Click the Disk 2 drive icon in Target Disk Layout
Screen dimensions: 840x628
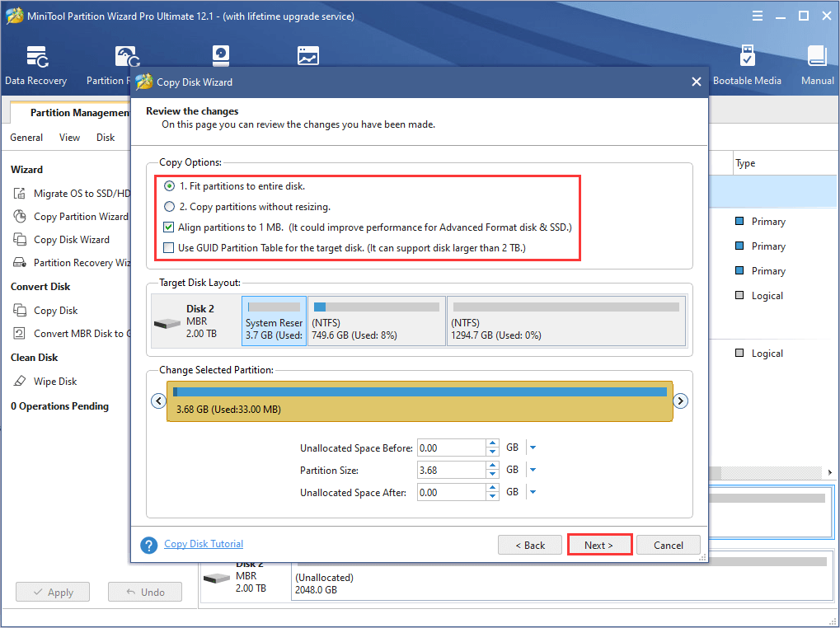tap(167, 323)
